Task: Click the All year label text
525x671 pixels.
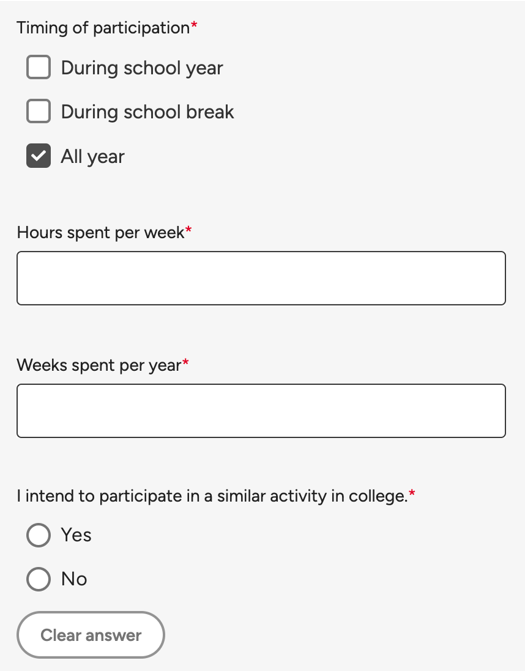Action: [x=93, y=157]
